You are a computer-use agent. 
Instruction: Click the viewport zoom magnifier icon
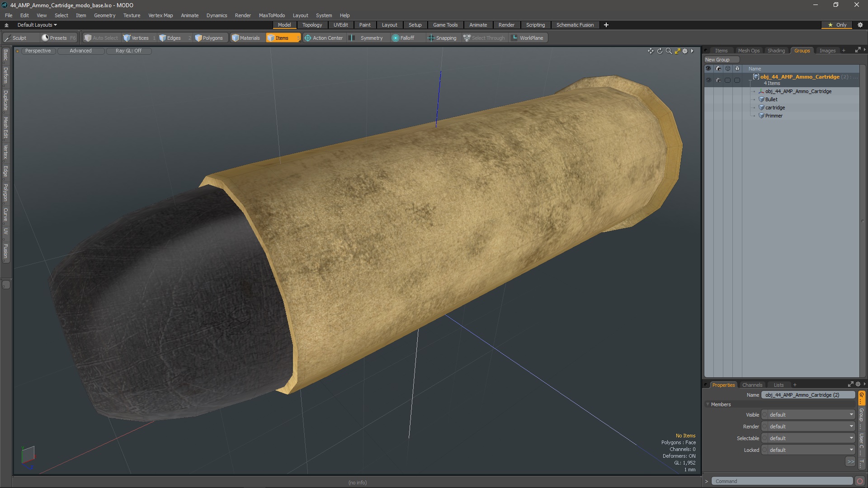(x=669, y=51)
